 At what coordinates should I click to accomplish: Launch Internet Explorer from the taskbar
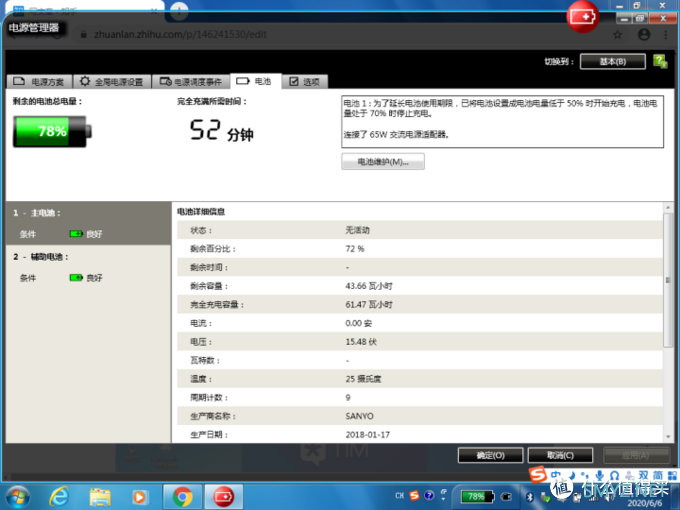pos(59,497)
